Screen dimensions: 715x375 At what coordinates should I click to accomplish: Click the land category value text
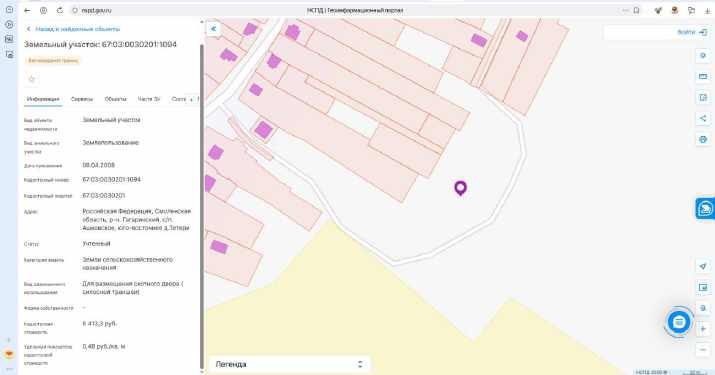point(128,263)
